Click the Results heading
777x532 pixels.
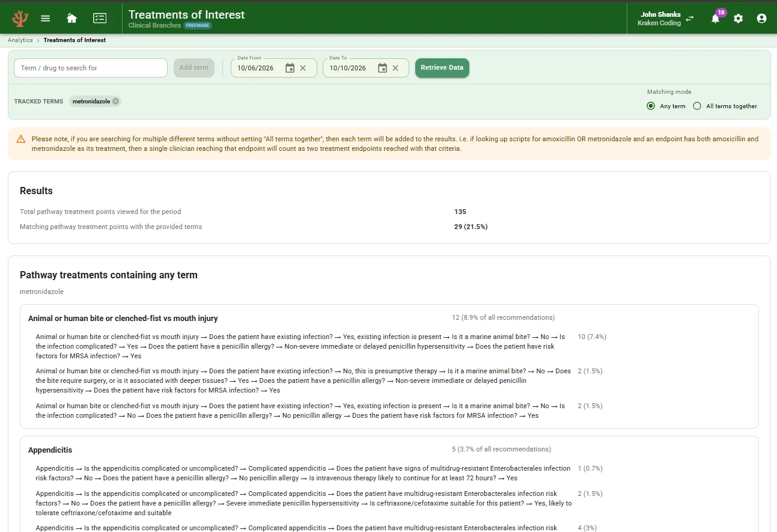tap(36, 191)
